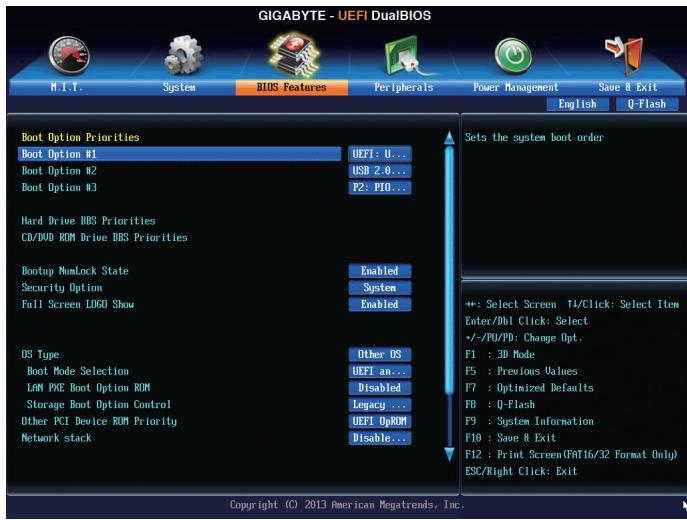Viewport: 687px width, 520px height.
Task: Go to the Peripherals tab
Action: [x=404, y=87]
